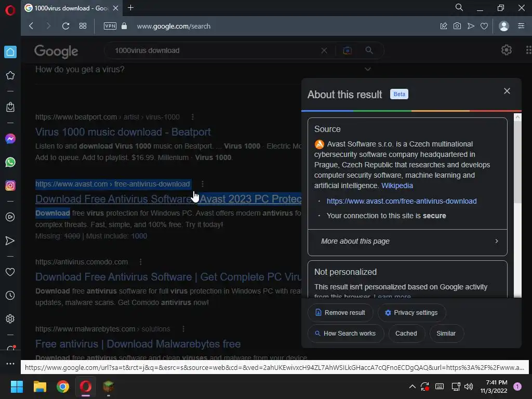The height and width of the screenshot is (399, 532).
Task: Send page to My Flow from toolbar
Action: [x=471, y=26]
